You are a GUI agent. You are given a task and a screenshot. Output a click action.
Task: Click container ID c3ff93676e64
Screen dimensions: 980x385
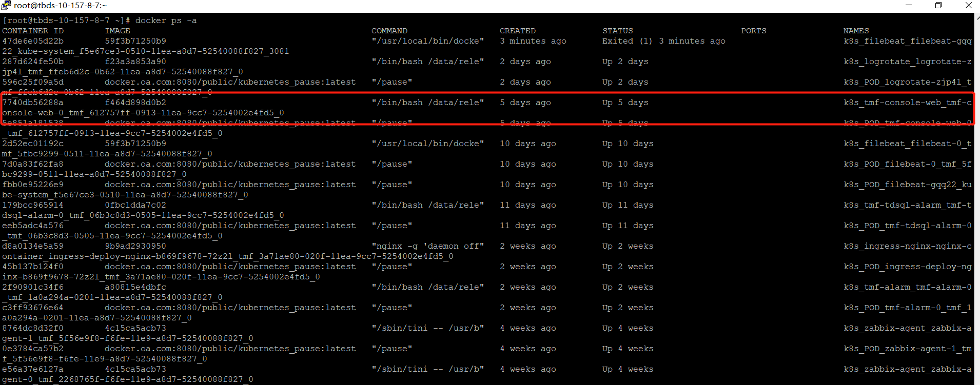33,308
